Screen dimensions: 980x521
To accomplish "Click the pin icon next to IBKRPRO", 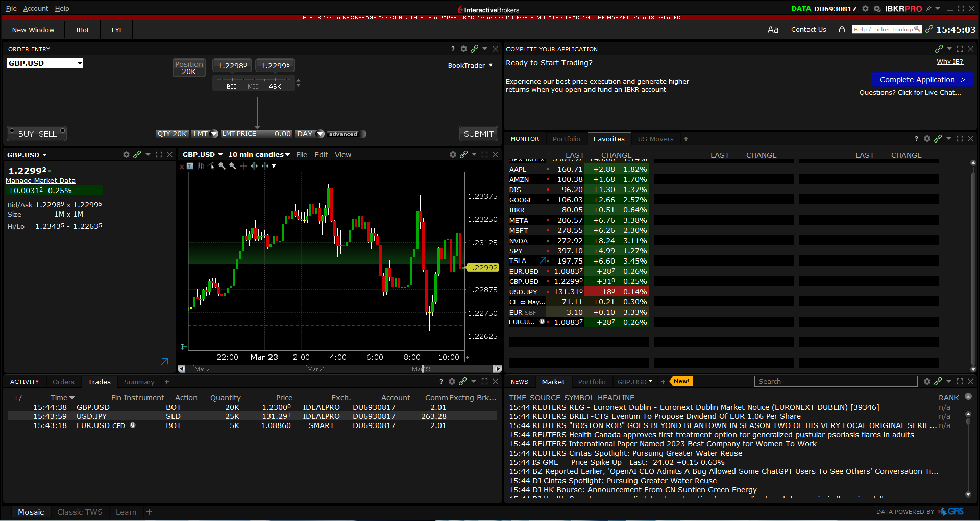I will click(928, 9).
